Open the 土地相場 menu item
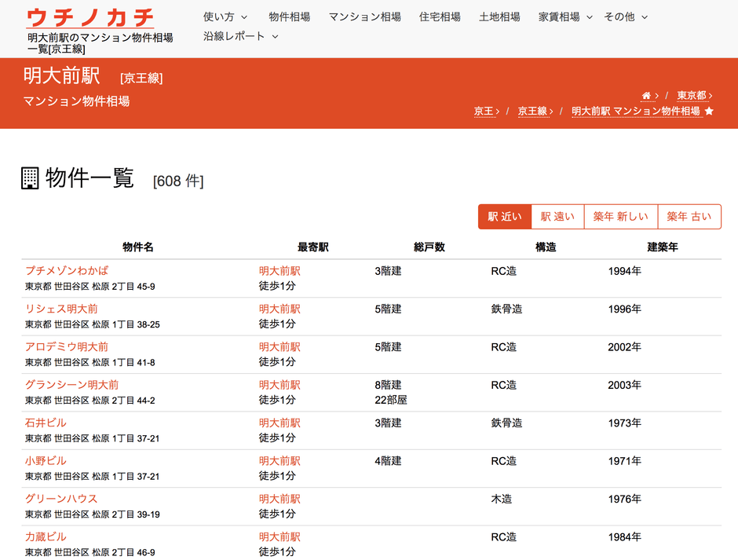 pyautogui.click(x=501, y=16)
